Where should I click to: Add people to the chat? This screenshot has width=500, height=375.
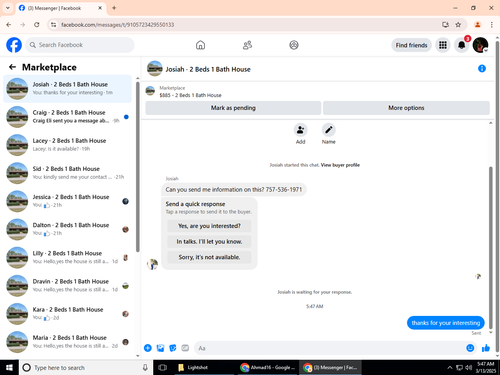pos(300,130)
